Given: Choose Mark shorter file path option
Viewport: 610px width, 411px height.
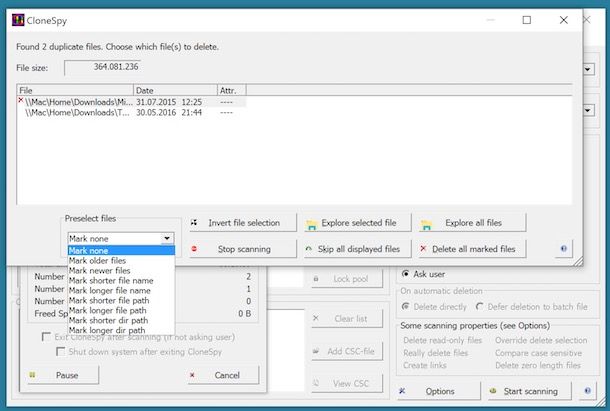Looking at the screenshot, I should pyautogui.click(x=121, y=300).
